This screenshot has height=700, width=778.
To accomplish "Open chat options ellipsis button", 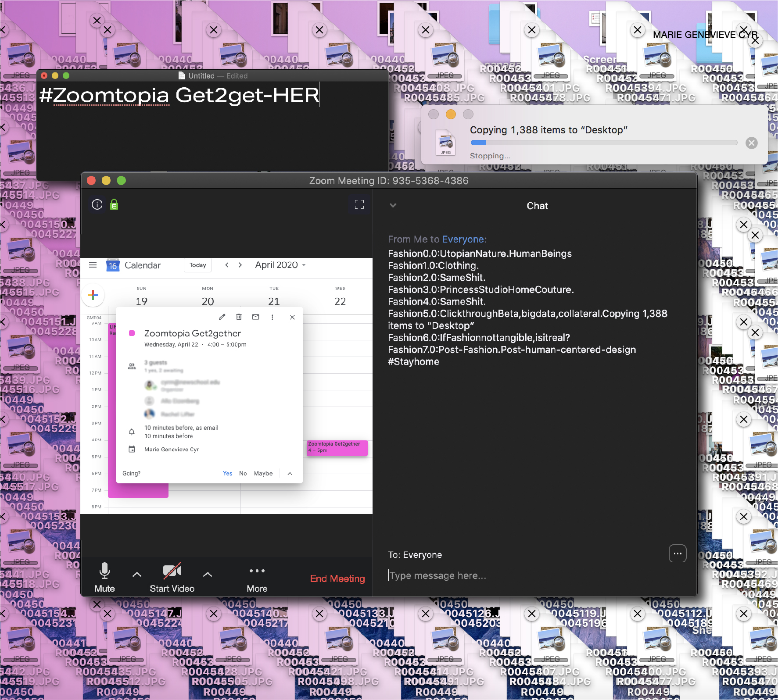I will point(678,554).
